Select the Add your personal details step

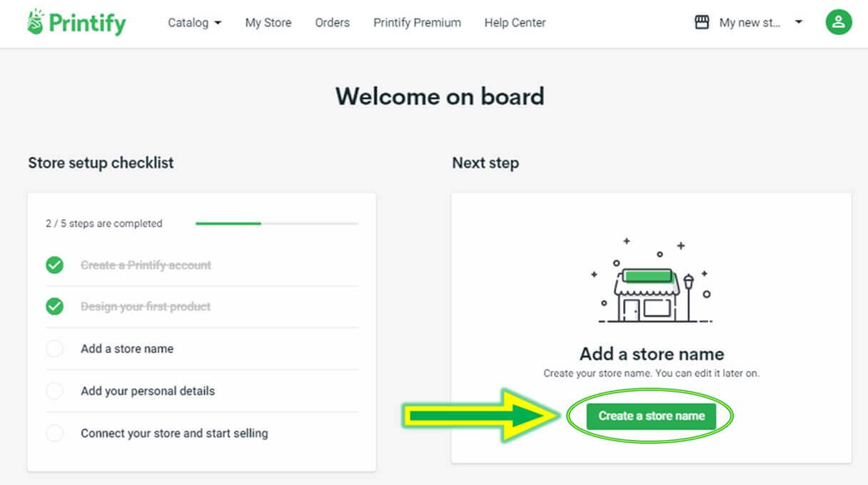click(148, 391)
